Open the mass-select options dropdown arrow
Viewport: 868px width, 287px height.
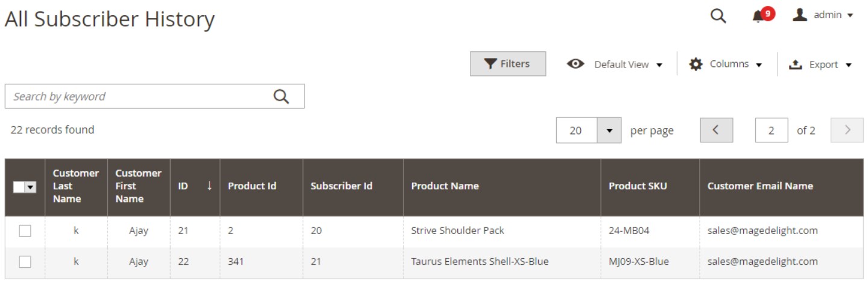(x=30, y=188)
